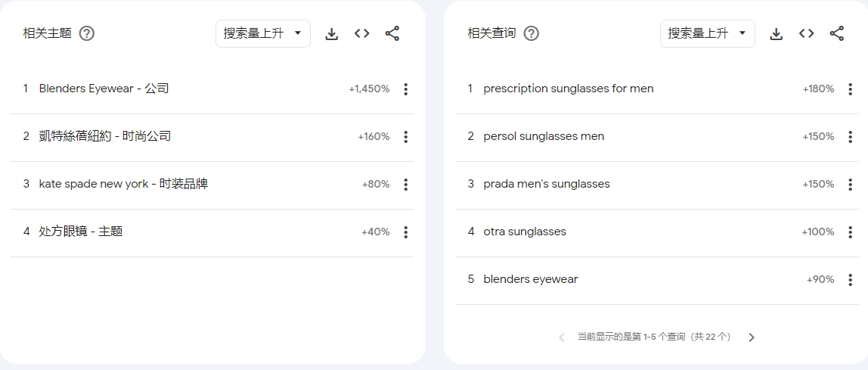Image resolution: width=868 pixels, height=370 pixels.
Task: Click the +40% value for 处方眼镜
Action: coord(376,232)
